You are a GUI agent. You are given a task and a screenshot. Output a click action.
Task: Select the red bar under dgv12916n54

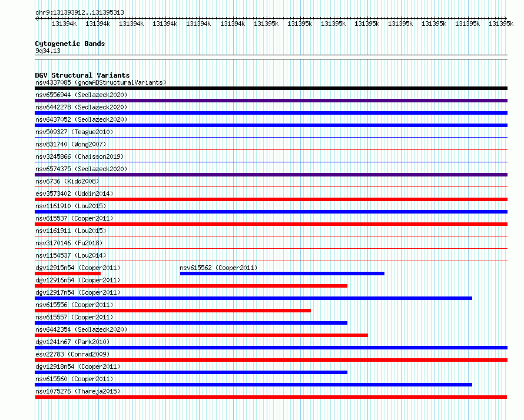click(191, 286)
